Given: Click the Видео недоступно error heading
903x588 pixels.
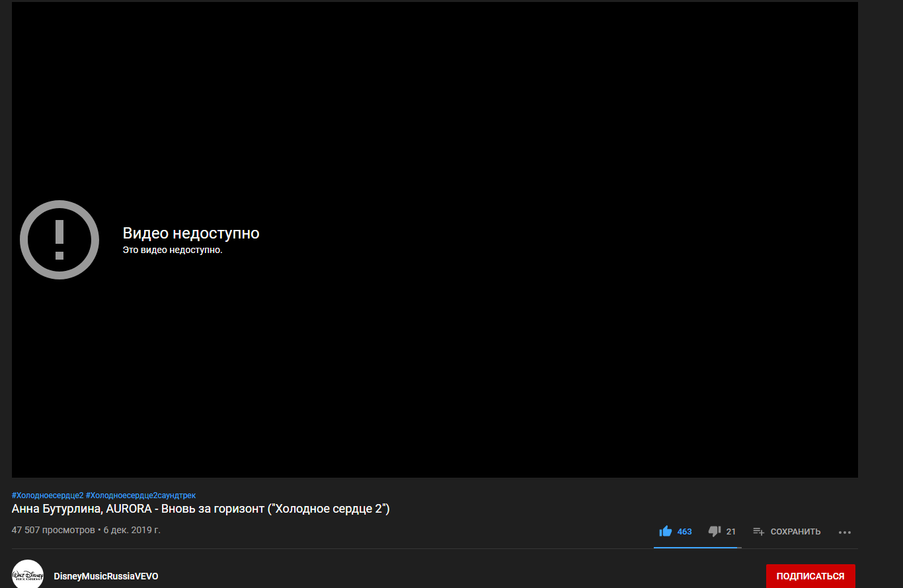Looking at the screenshot, I should pyautogui.click(x=191, y=233).
